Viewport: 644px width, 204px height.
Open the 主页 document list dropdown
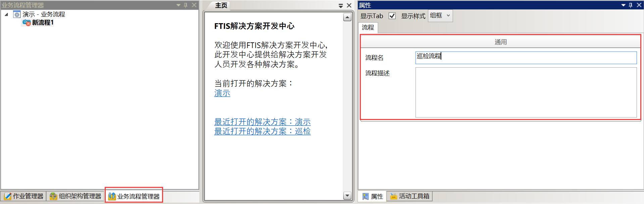[341, 5]
